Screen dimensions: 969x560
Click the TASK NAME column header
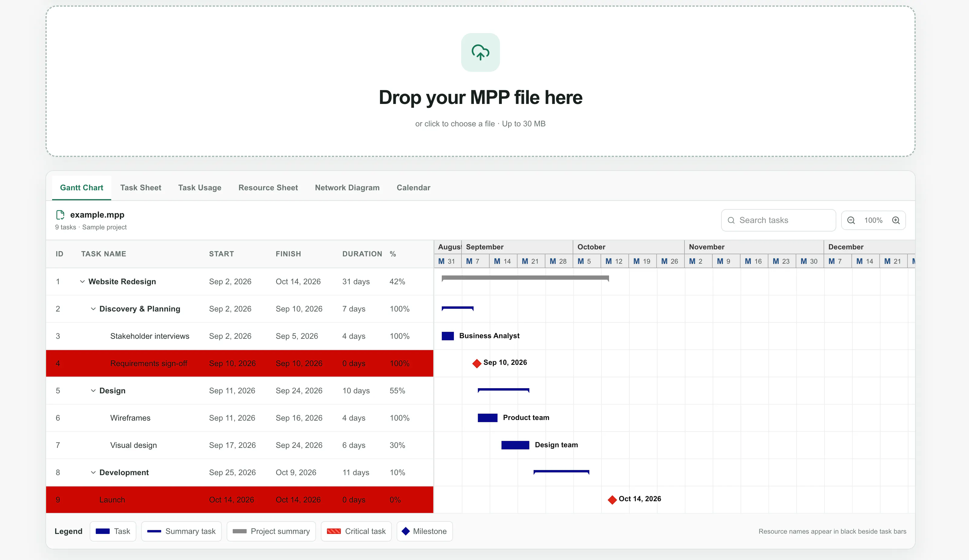coord(103,254)
